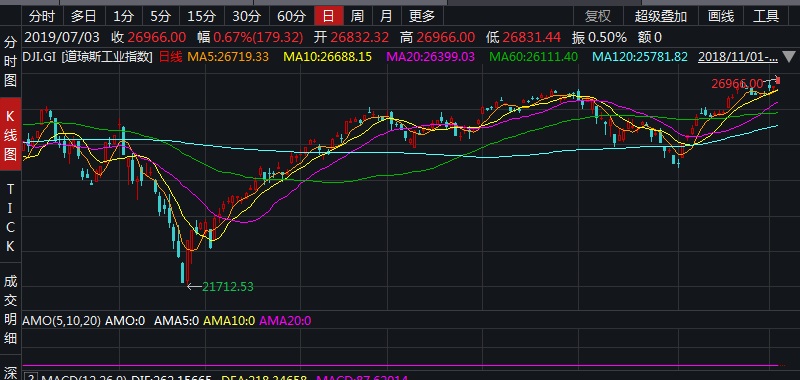Screen dimensions: 800x380
Task: Open 分时图 in left sidebar
Action: coord(10,61)
